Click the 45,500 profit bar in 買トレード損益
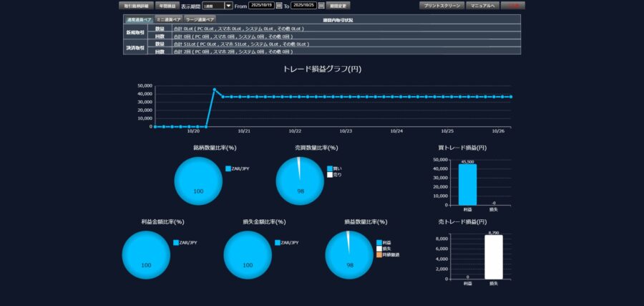The height and width of the screenshot is (306, 644). pos(467,185)
